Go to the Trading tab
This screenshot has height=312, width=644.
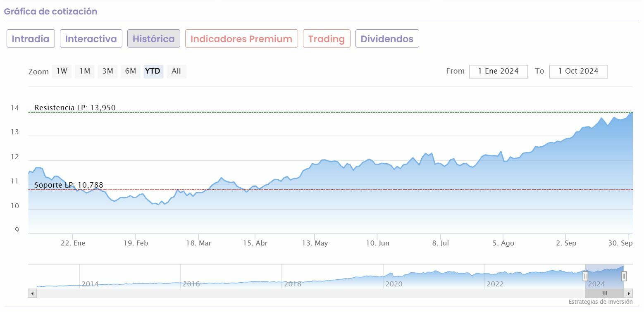point(327,39)
